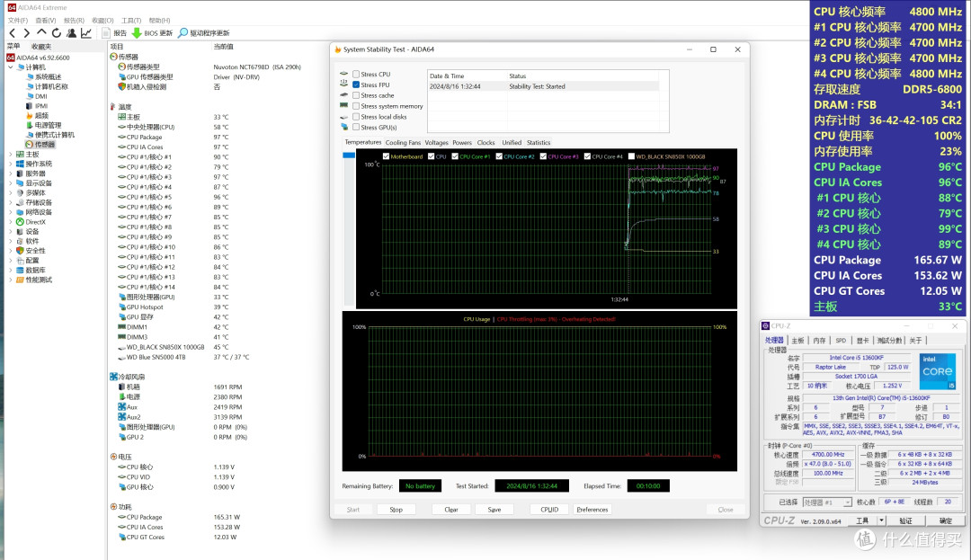Switch to the Statistics tab

pos(539,142)
